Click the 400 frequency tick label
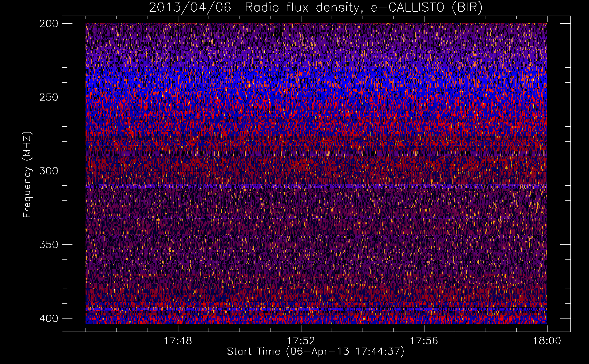 point(48,318)
